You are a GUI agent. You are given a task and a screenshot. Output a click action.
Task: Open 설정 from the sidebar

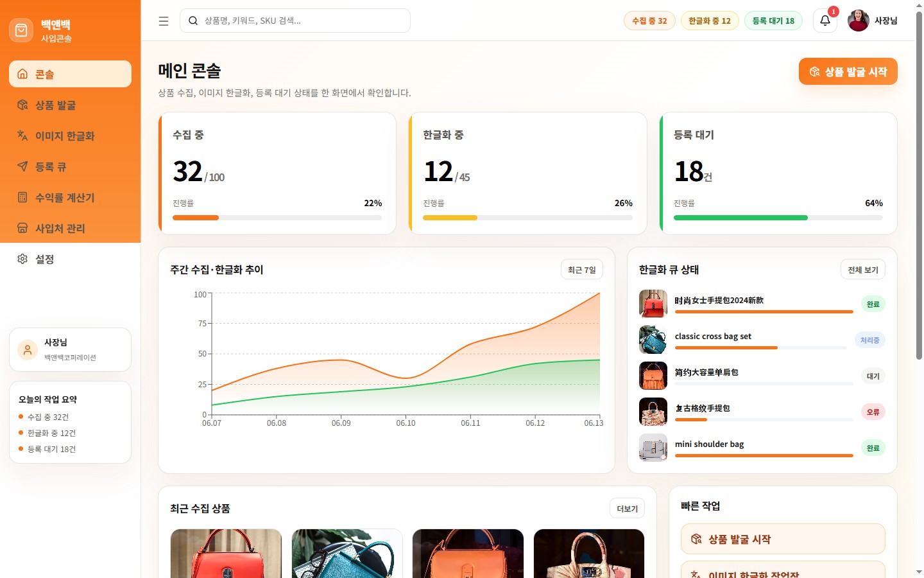tap(70, 259)
